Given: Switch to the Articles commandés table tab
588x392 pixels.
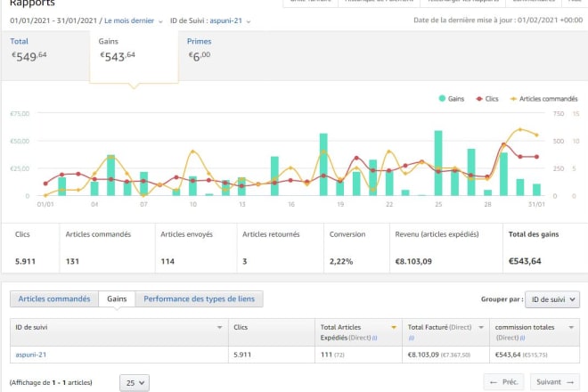Looking at the screenshot, I should coord(54,299).
